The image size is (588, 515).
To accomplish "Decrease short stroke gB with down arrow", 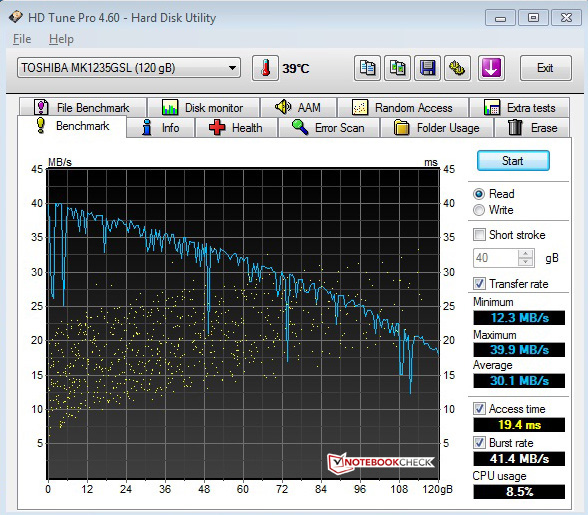I will click(525, 262).
